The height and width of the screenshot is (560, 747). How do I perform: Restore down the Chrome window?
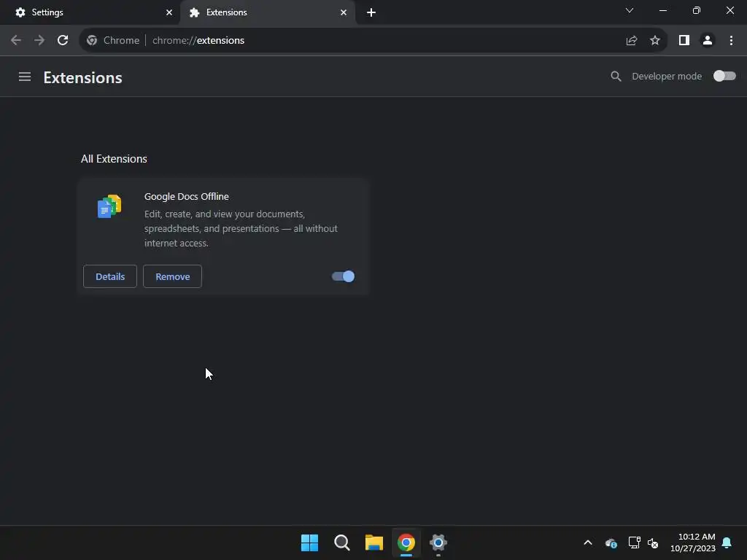(697, 10)
